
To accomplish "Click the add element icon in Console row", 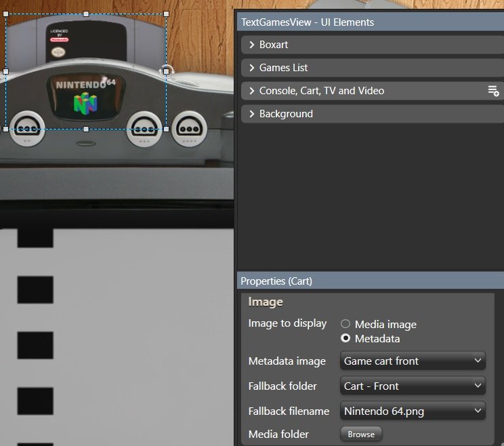I will (493, 91).
